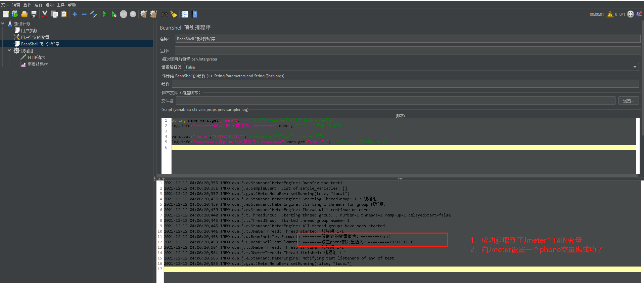Click the yellow warning log icon
The image size is (644, 283).
pyautogui.click(x=610, y=14)
